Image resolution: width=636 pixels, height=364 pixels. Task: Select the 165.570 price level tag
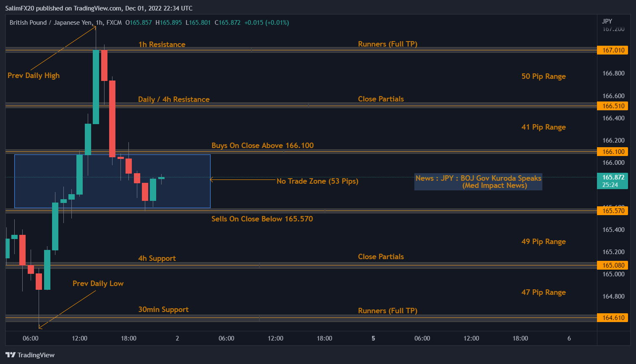(x=613, y=211)
